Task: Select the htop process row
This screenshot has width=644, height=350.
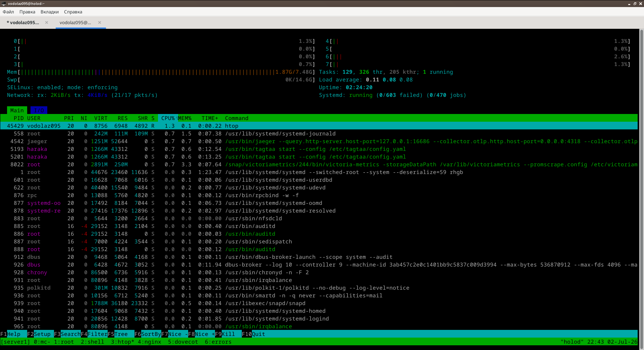Action: tap(319, 126)
